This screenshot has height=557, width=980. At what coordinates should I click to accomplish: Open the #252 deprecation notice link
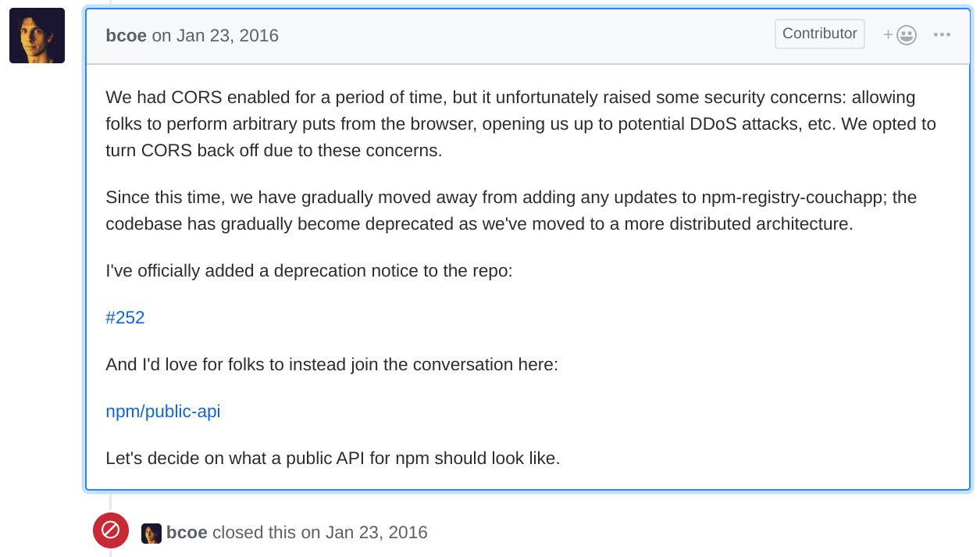click(125, 317)
